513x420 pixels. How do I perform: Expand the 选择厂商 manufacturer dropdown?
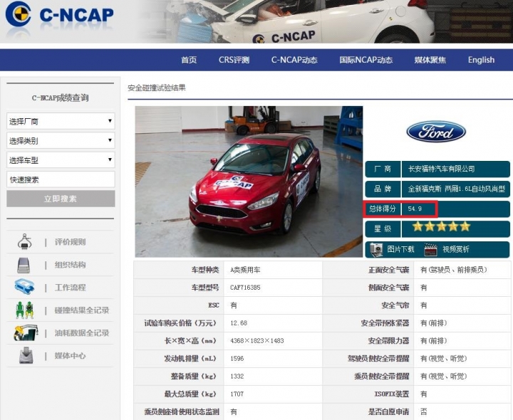[x=61, y=121]
